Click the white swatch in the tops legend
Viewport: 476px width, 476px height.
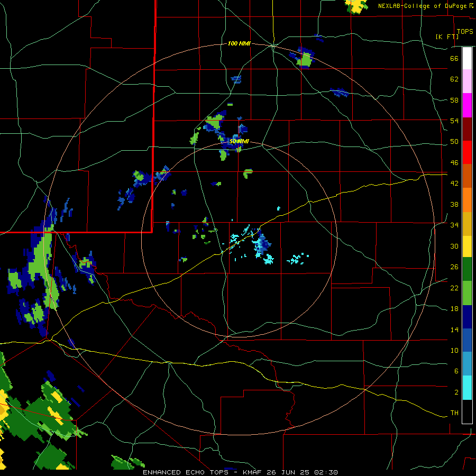(467, 58)
